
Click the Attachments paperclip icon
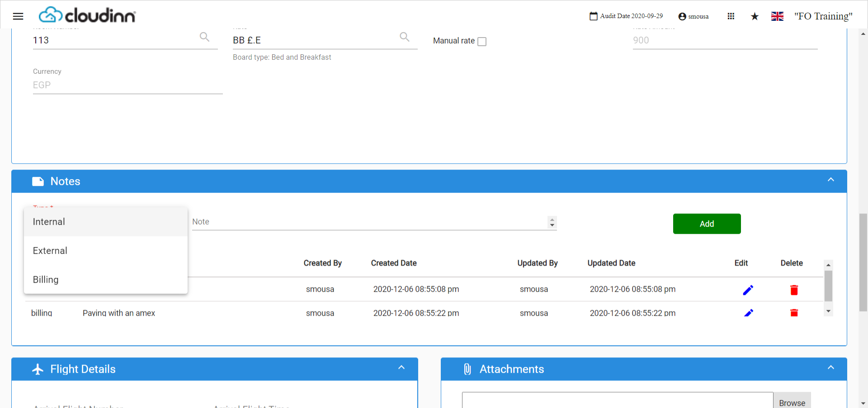(x=467, y=369)
